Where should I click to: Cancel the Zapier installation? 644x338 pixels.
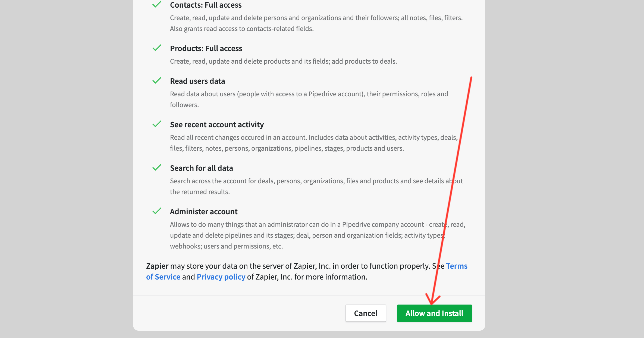[366, 313]
